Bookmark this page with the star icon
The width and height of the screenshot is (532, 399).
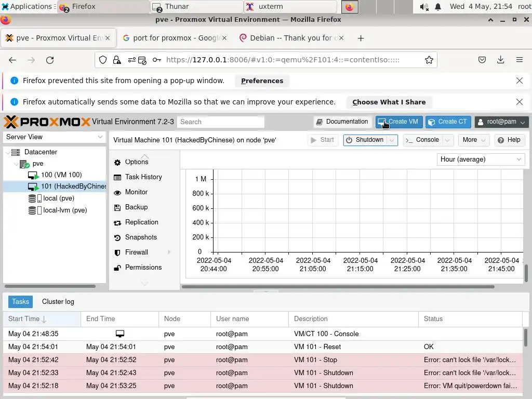429,60
